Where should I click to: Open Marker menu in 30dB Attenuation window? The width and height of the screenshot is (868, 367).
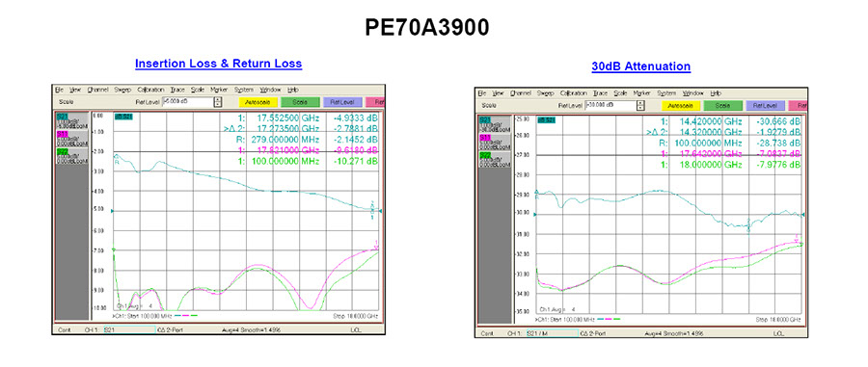point(642,92)
